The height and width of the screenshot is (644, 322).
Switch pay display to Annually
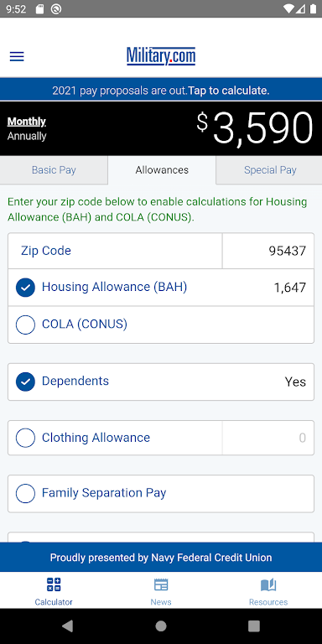click(27, 136)
